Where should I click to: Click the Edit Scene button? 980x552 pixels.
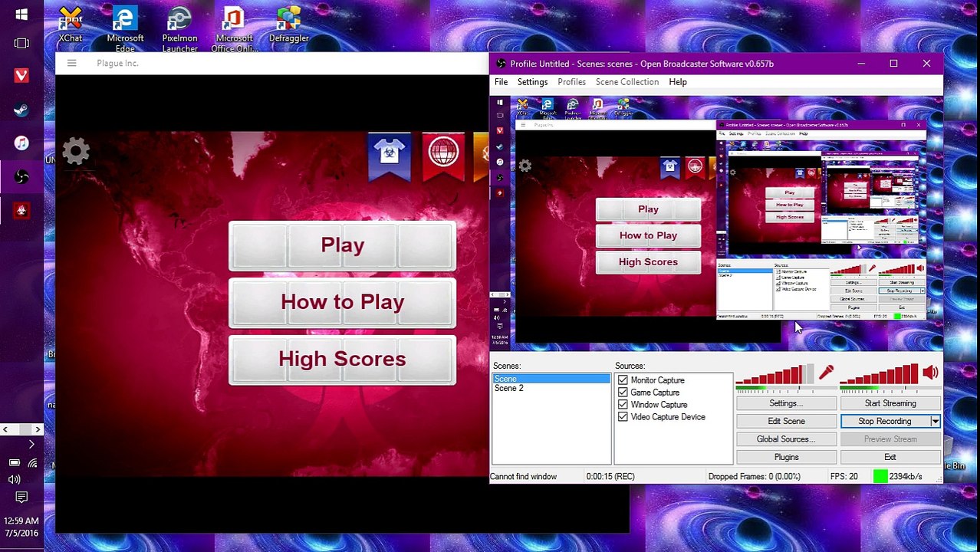[x=786, y=422]
